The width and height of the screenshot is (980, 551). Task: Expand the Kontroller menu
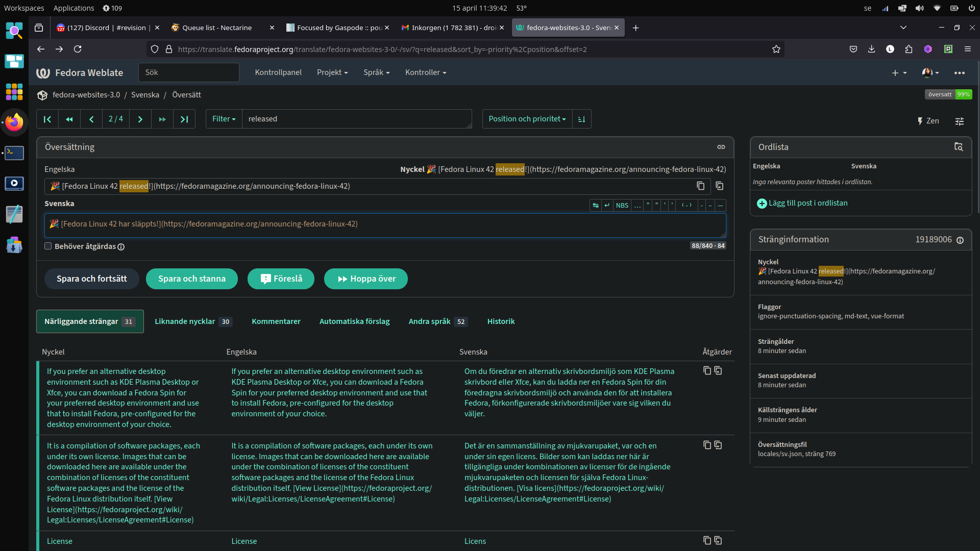pyautogui.click(x=426, y=72)
